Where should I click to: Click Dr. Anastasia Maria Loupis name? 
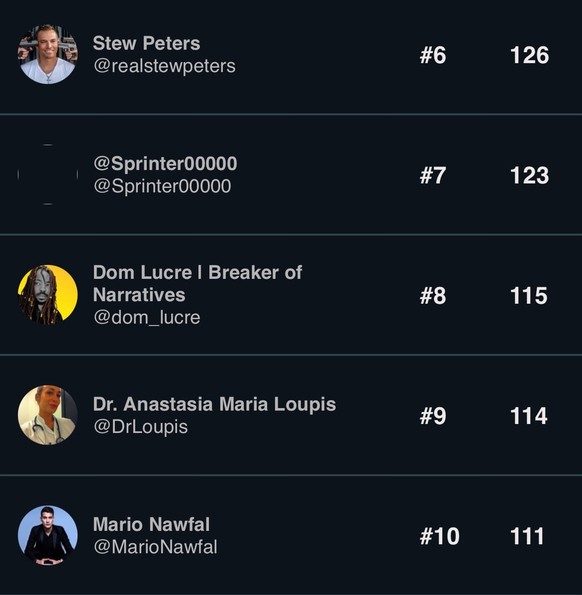214,405
